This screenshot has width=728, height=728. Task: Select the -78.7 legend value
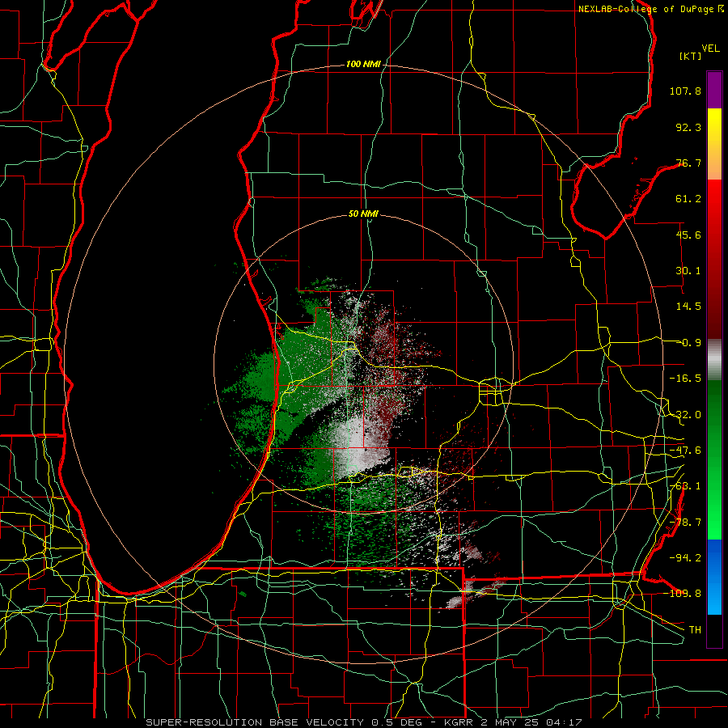(685, 523)
